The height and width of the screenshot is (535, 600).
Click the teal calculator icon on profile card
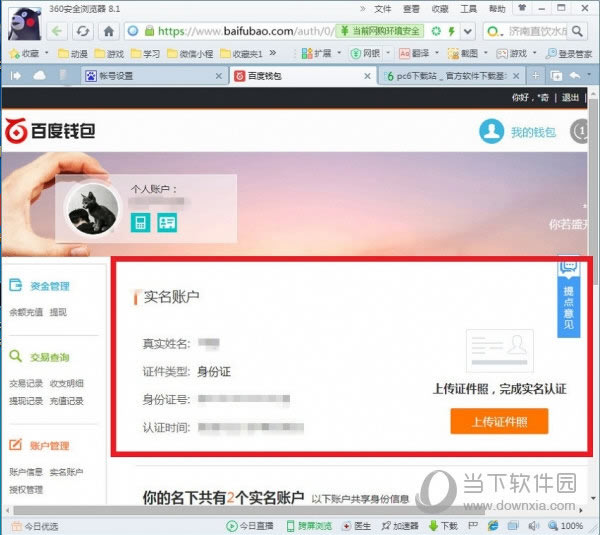(x=140, y=222)
